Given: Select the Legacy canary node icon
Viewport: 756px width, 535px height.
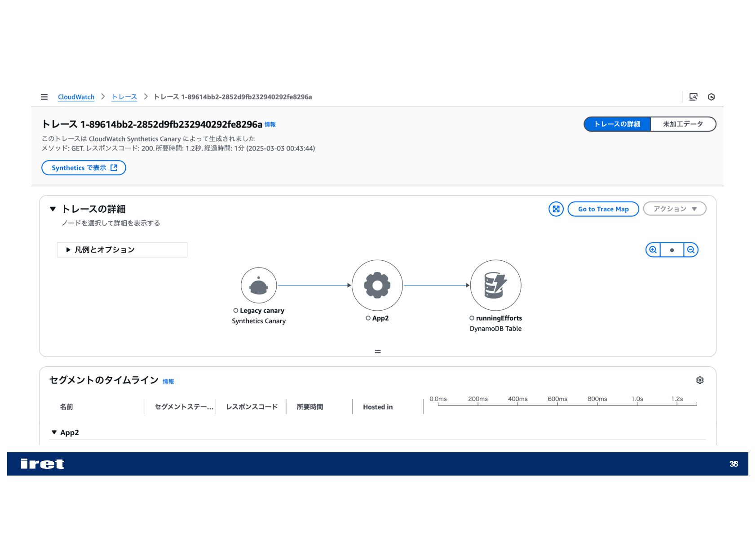Looking at the screenshot, I should point(259,285).
